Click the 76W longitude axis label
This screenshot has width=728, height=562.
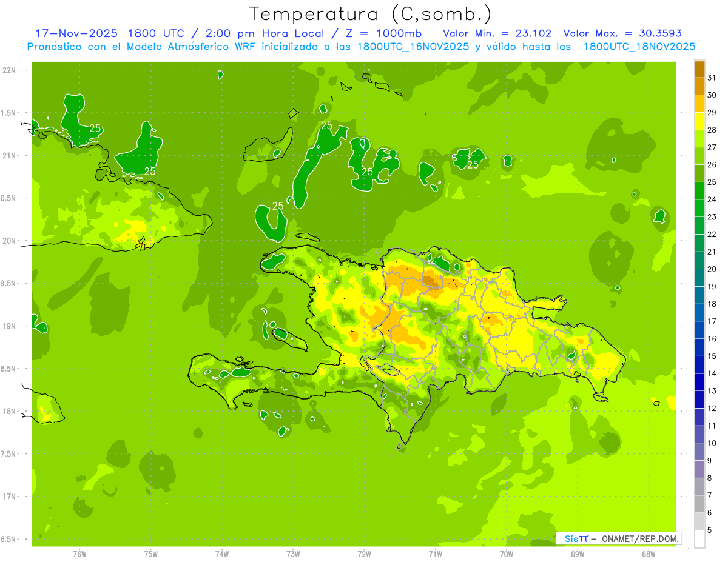tap(79, 554)
